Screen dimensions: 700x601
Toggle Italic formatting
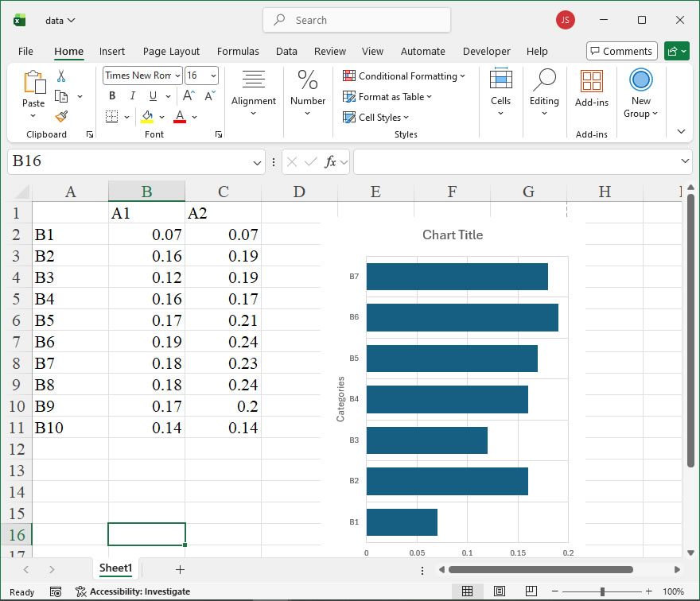pyautogui.click(x=132, y=96)
